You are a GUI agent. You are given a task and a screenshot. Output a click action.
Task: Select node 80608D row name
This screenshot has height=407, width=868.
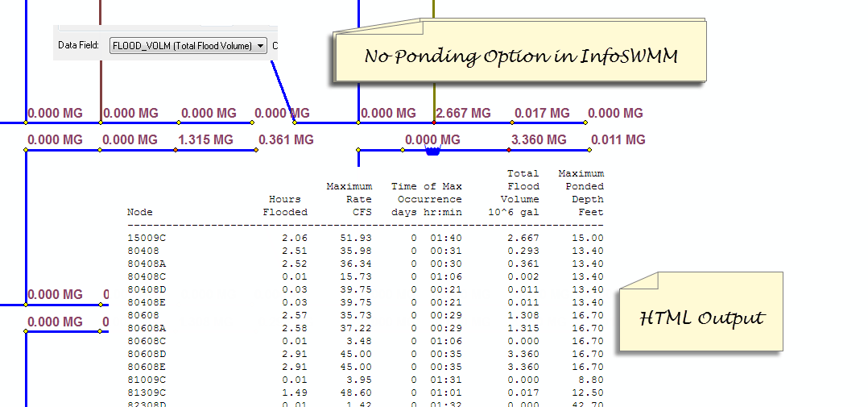pos(147,354)
